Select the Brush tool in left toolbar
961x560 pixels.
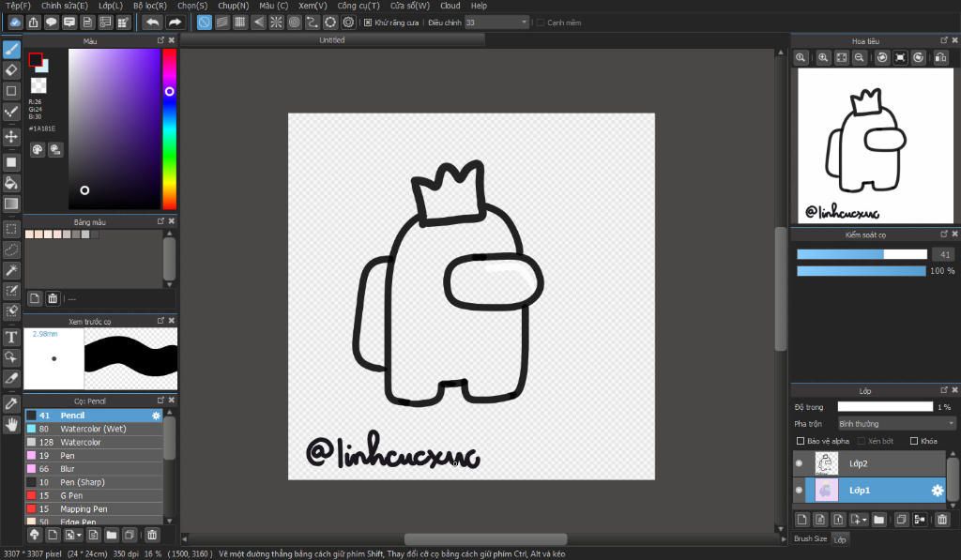[11, 50]
